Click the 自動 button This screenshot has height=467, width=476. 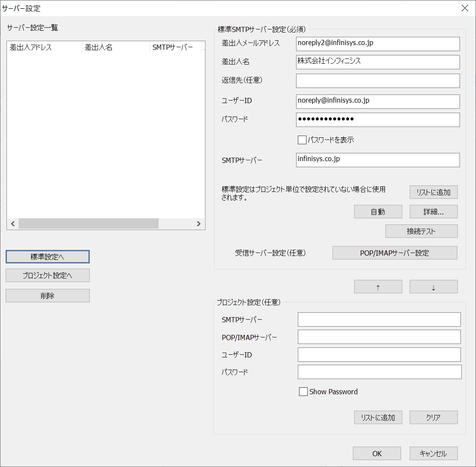point(378,212)
